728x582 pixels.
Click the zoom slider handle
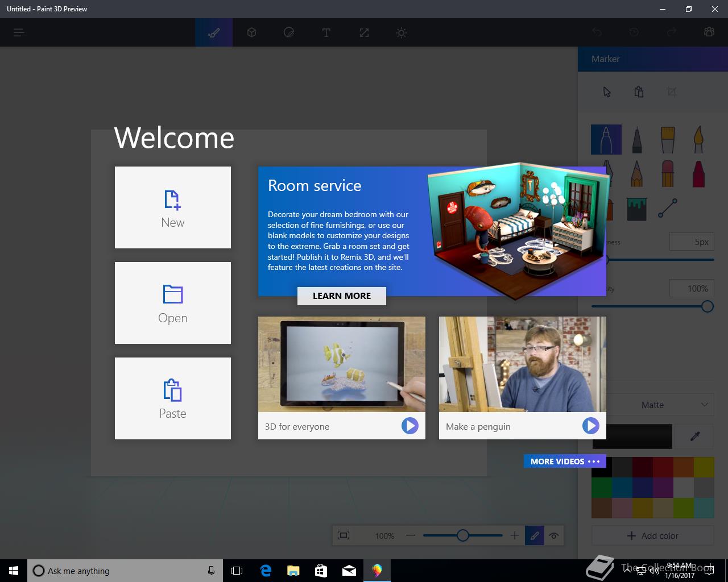tap(463, 535)
